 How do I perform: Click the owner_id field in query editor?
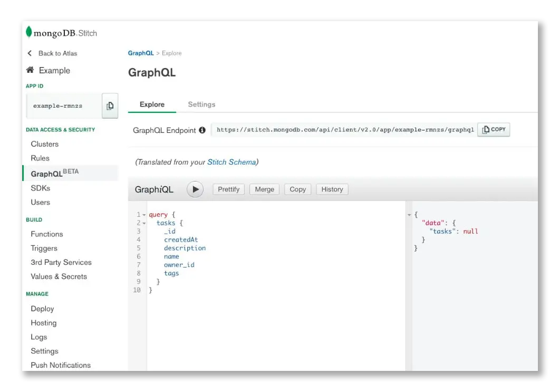point(179,265)
